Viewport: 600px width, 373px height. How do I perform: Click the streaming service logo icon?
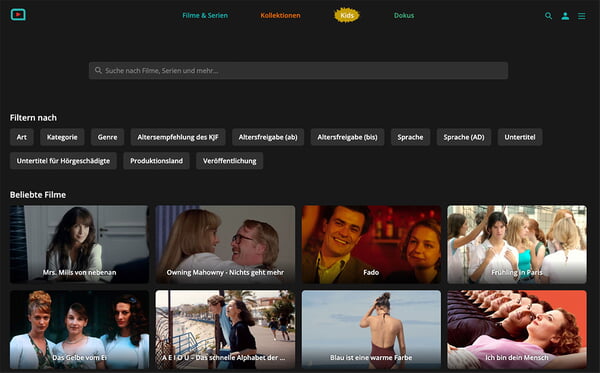click(x=18, y=15)
